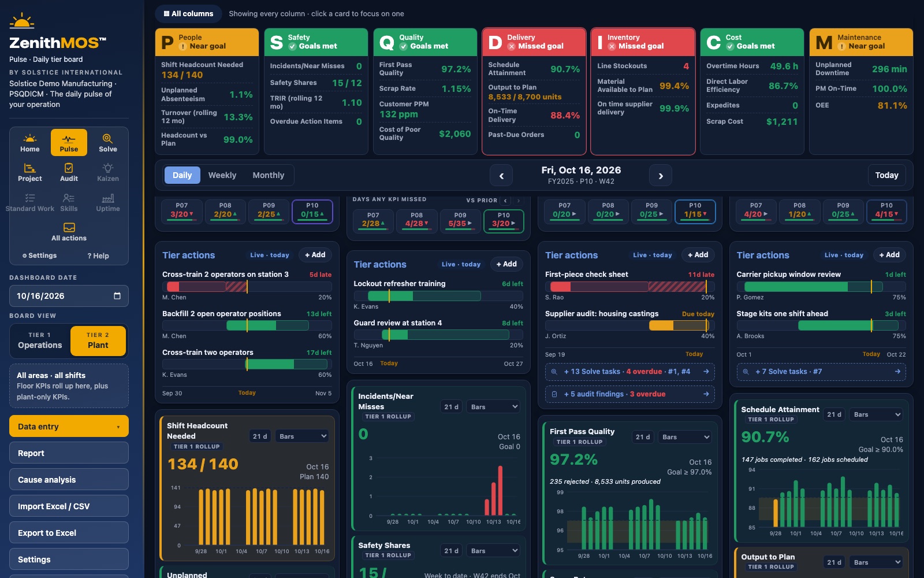924x578 pixels.
Task: Click the Import Excel / CSV button
Action: coord(69,506)
